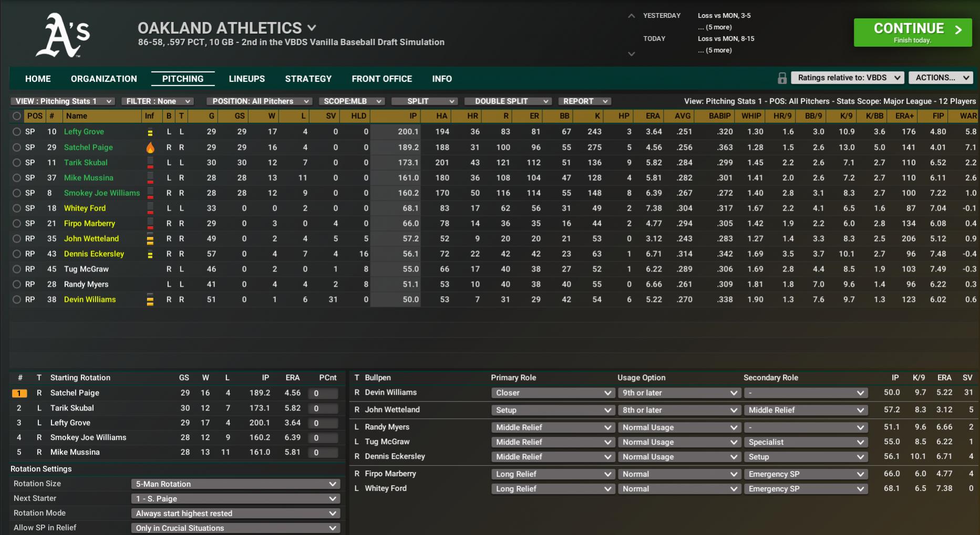
Task: Open the 5-Man Rotation size dropdown
Action: (235, 484)
